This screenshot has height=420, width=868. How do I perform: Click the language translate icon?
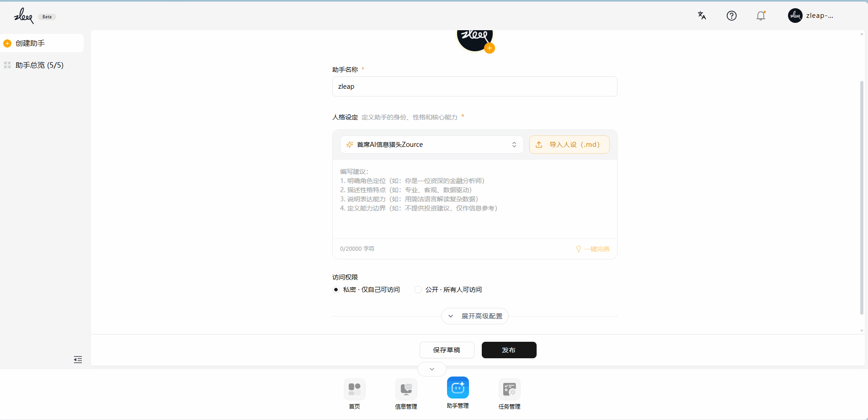click(x=702, y=16)
